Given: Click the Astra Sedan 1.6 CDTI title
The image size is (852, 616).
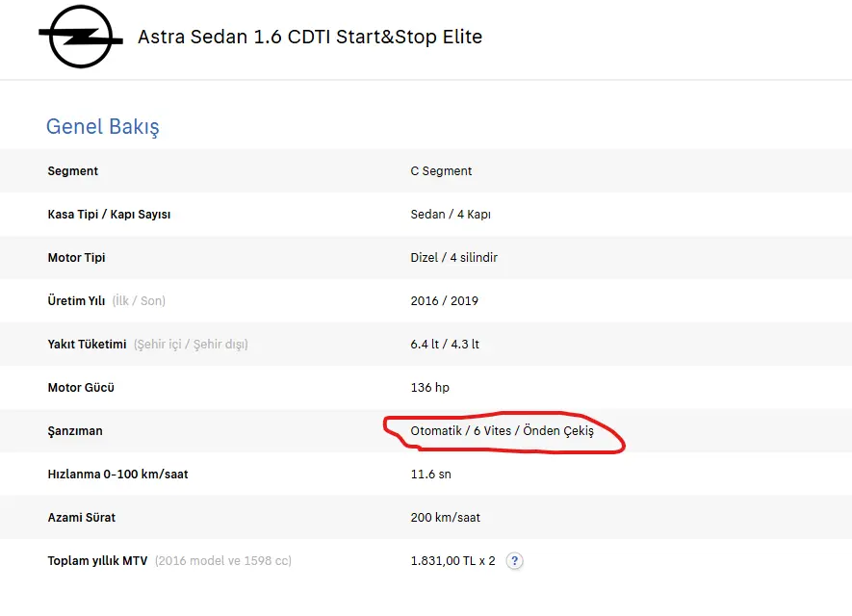Looking at the screenshot, I should pos(310,37).
